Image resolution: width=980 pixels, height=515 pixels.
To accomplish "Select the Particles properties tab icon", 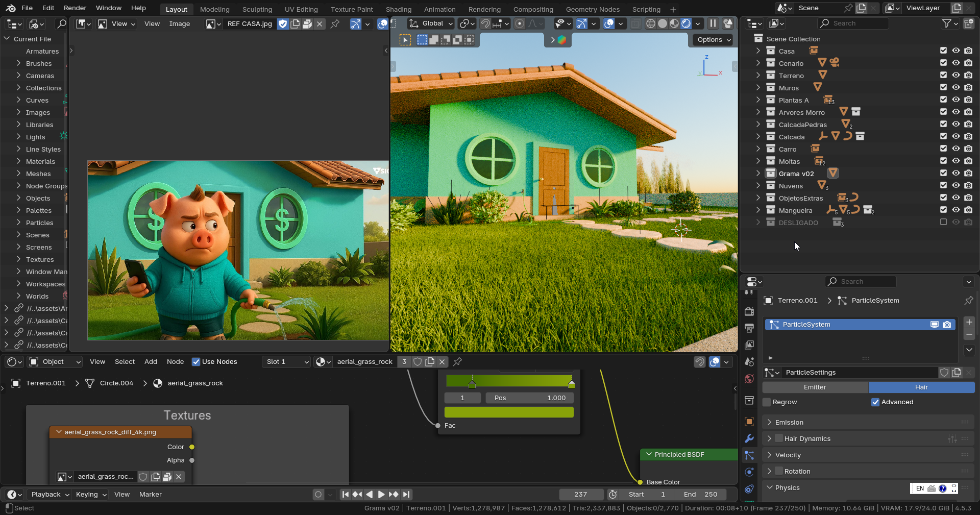I will (749, 455).
